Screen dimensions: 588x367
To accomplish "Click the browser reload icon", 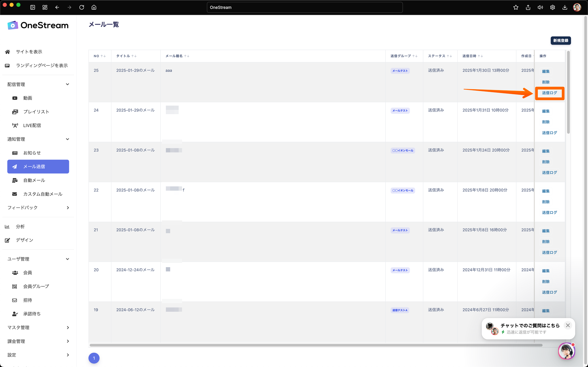I will 82,7.
